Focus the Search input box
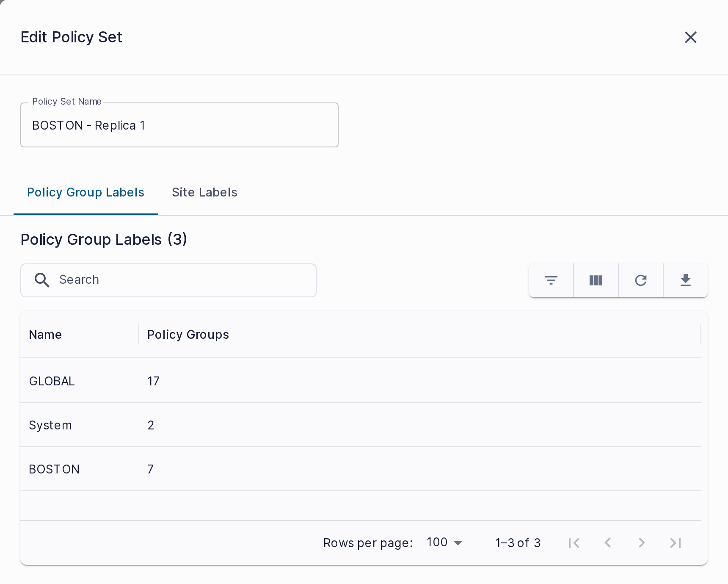Screen dimensions: 728x584 [168, 280]
